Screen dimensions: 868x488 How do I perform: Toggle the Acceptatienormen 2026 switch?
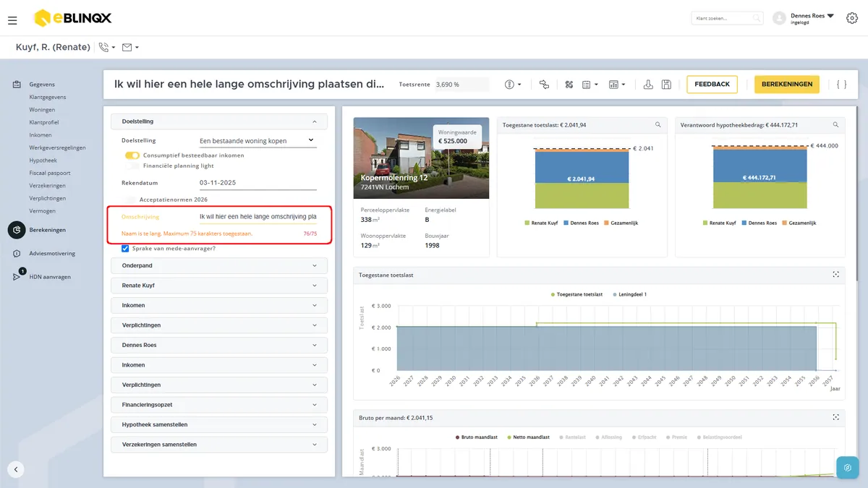(x=130, y=200)
